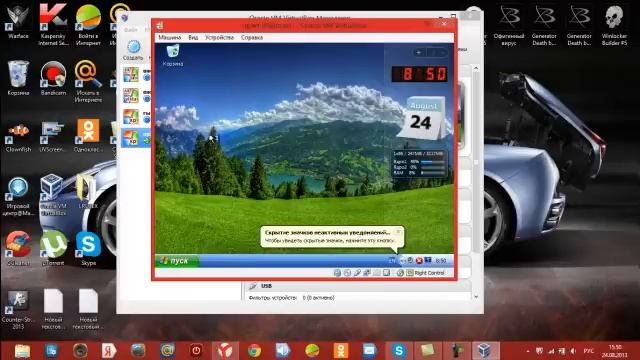Click the USB section header in Manager details
The image size is (640, 360).
point(359,286)
